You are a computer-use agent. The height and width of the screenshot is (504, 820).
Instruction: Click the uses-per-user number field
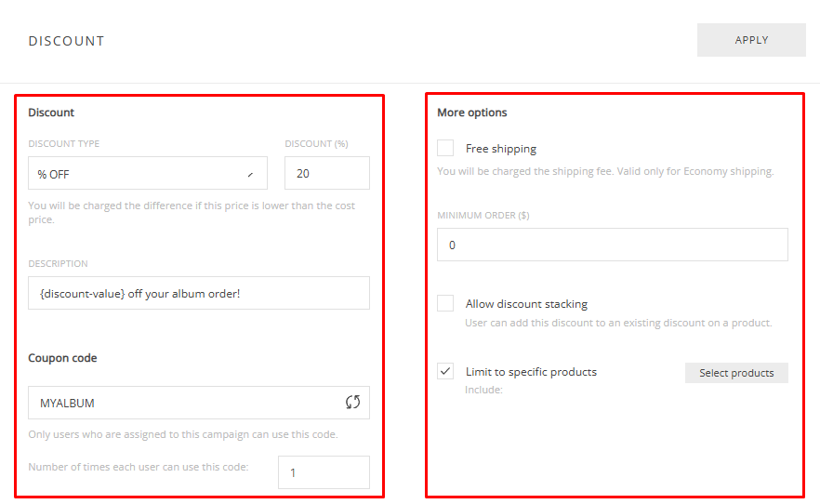pyautogui.click(x=324, y=472)
